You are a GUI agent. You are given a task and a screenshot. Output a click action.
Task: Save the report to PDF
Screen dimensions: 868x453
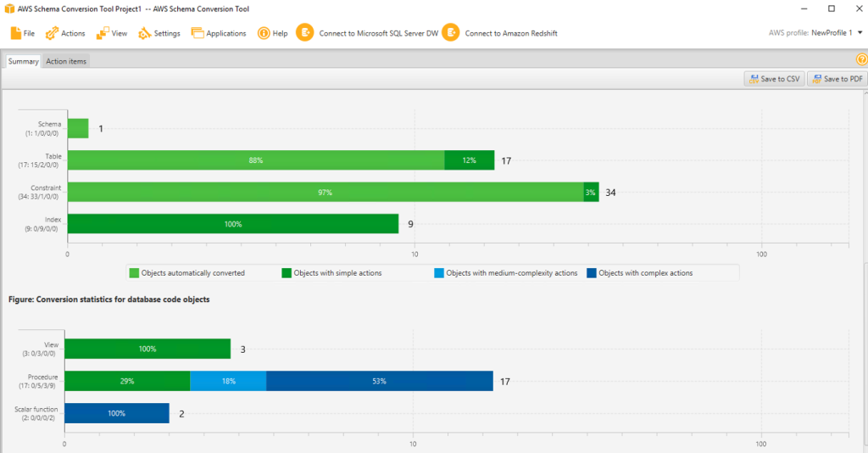click(837, 79)
